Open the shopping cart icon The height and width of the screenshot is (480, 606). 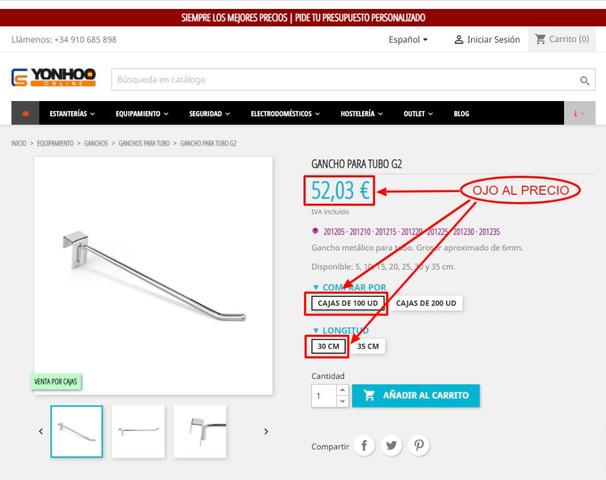point(540,39)
